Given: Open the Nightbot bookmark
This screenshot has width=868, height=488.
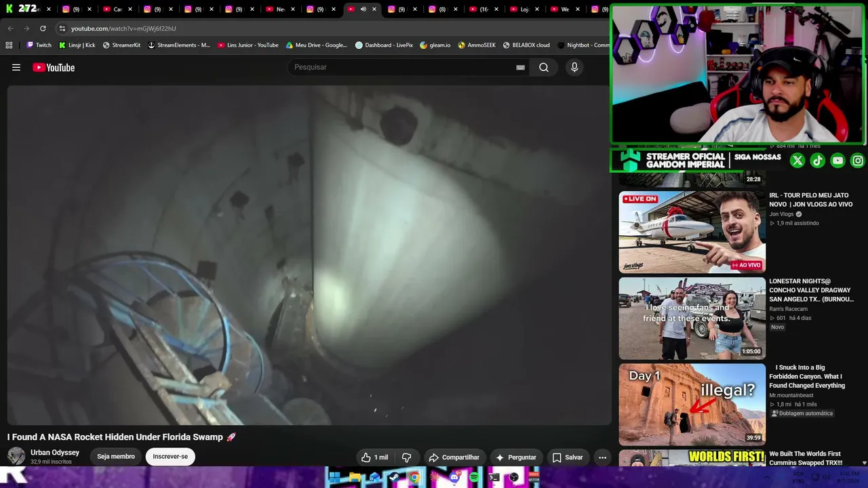Looking at the screenshot, I should tap(583, 45).
